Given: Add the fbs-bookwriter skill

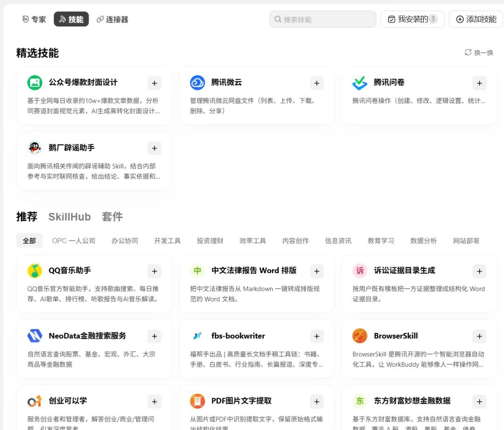Looking at the screenshot, I should click(x=316, y=336).
